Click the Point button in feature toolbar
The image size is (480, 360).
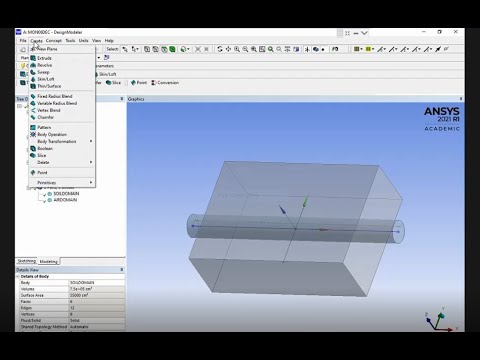click(x=139, y=82)
